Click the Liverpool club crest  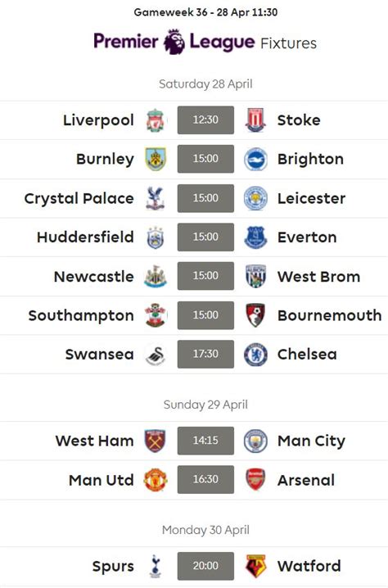(156, 120)
